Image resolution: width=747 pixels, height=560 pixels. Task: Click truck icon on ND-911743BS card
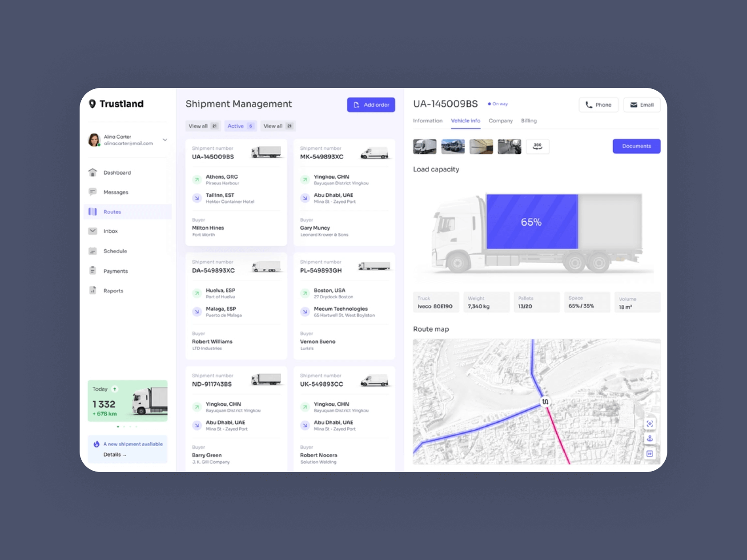266,379
